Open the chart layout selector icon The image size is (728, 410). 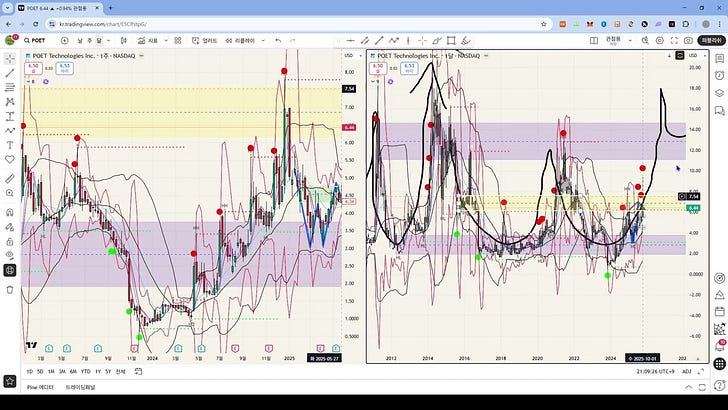[594, 41]
